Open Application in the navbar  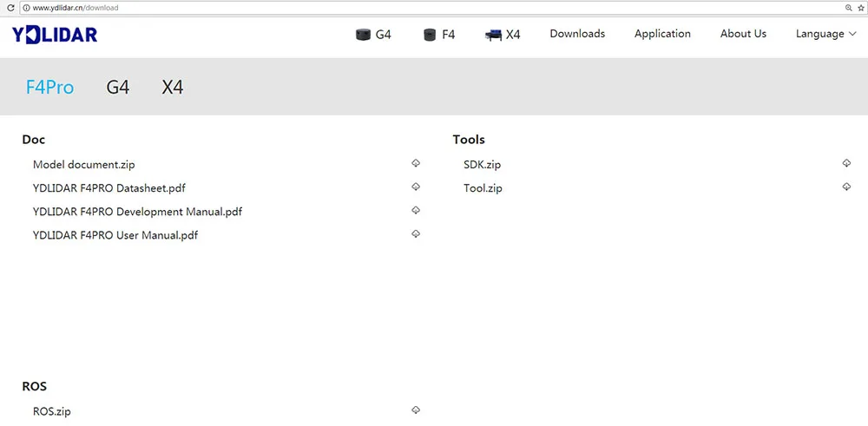pyautogui.click(x=662, y=34)
